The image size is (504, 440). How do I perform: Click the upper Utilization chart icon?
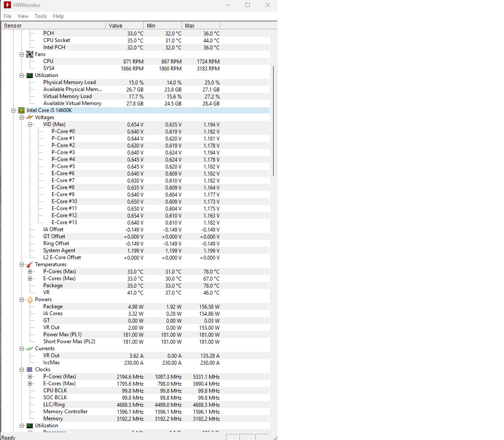[30, 75]
